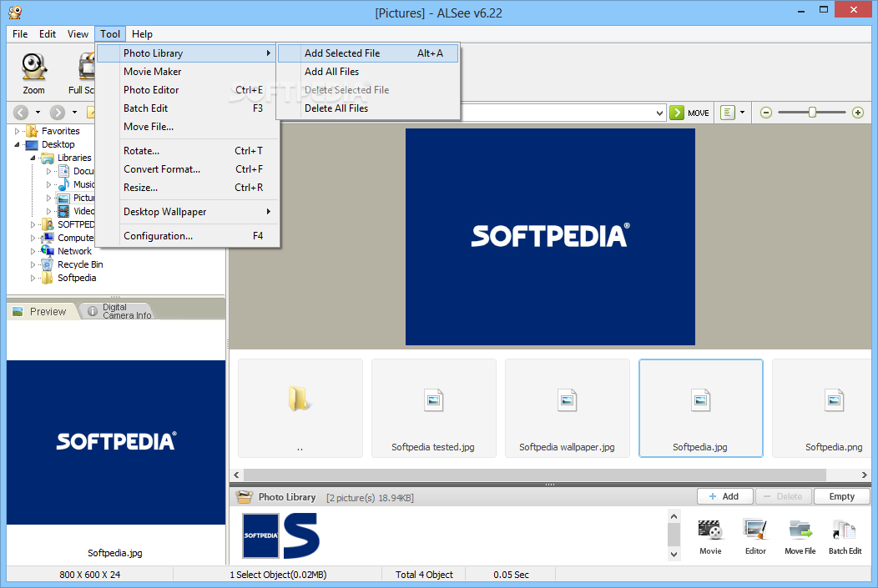This screenshot has width=878, height=588.
Task: Choose Photo Editor from Tool menu
Action: point(187,90)
